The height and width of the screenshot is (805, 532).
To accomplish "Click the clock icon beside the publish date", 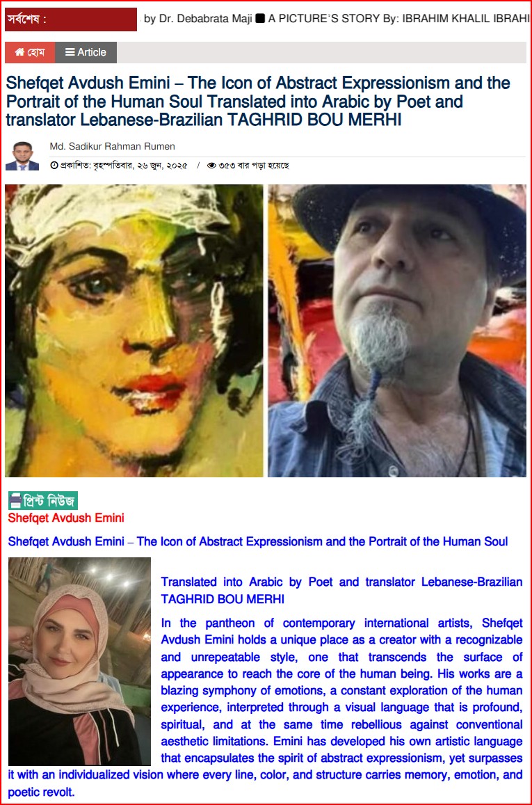I will point(54,166).
